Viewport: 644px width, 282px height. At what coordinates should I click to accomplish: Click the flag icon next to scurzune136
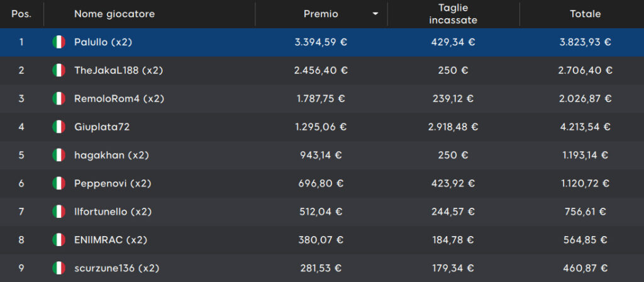pyautogui.click(x=58, y=268)
